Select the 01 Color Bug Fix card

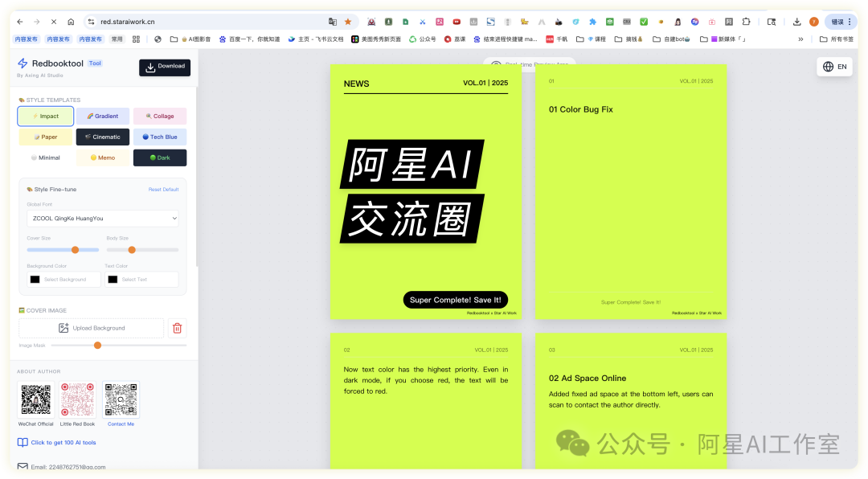631,191
